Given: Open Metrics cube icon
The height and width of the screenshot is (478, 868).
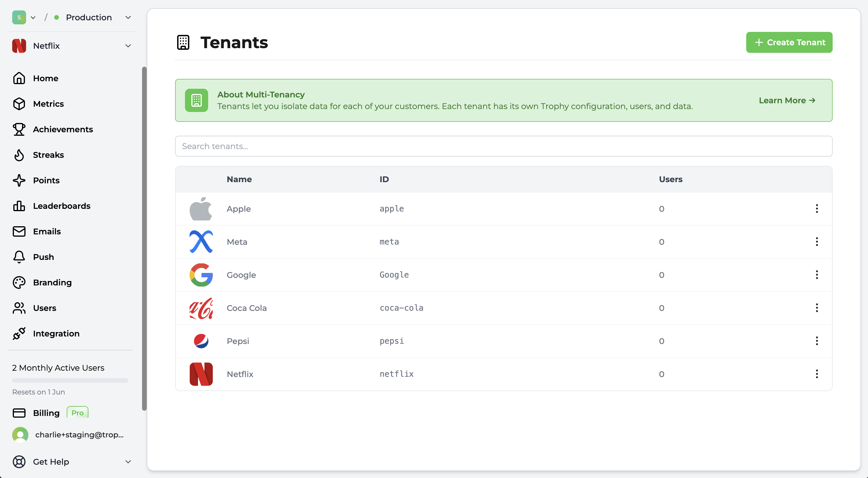Looking at the screenshot, I should [x=19, y=104].
